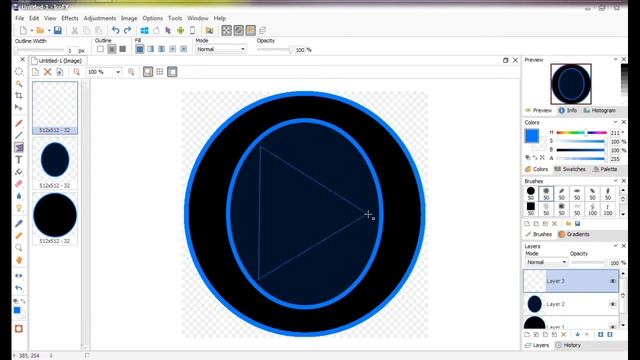The width and height of the screenshot is (640, 360).
Task: Select the third Outline style option
Action: pos(122,49)
